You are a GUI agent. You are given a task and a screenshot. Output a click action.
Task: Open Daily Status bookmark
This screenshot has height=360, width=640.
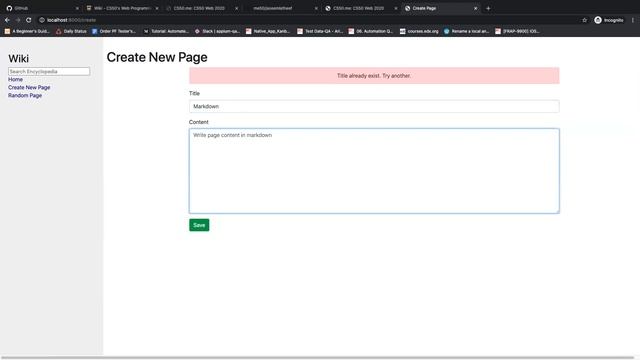pyautogui.click(x=71, y=31)
